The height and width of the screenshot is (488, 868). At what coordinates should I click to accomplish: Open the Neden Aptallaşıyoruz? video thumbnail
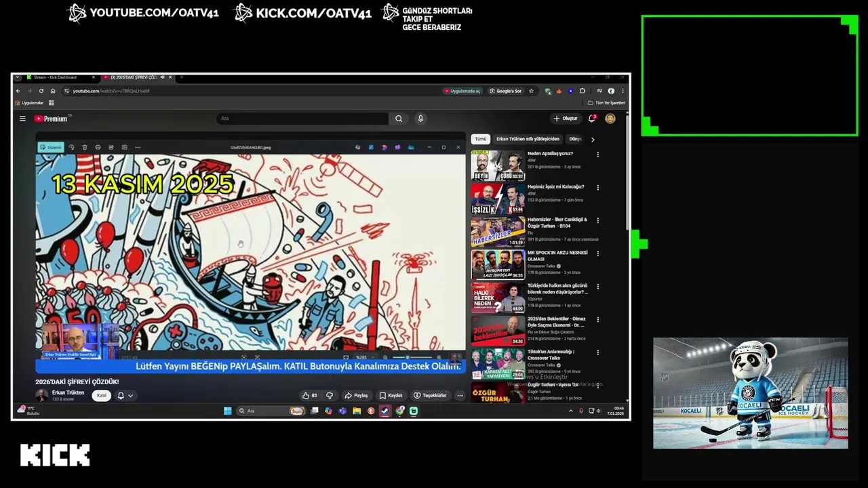click(498, 166)
